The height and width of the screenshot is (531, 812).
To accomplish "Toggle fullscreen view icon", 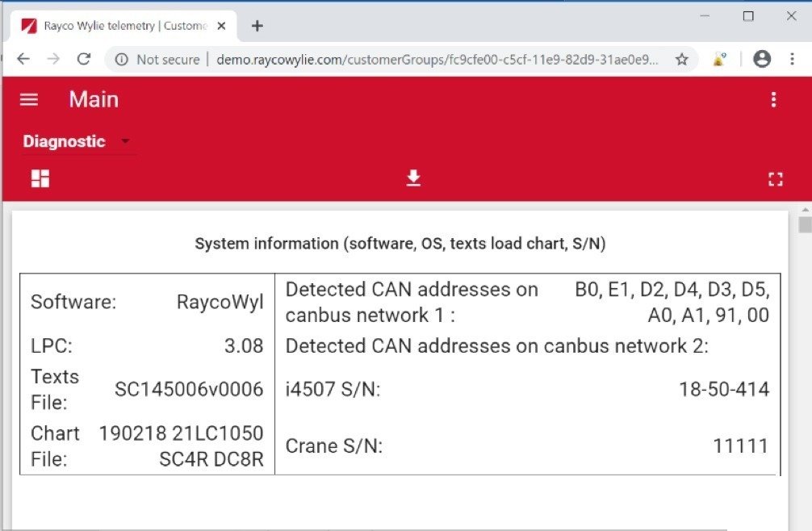I will 775,179.
